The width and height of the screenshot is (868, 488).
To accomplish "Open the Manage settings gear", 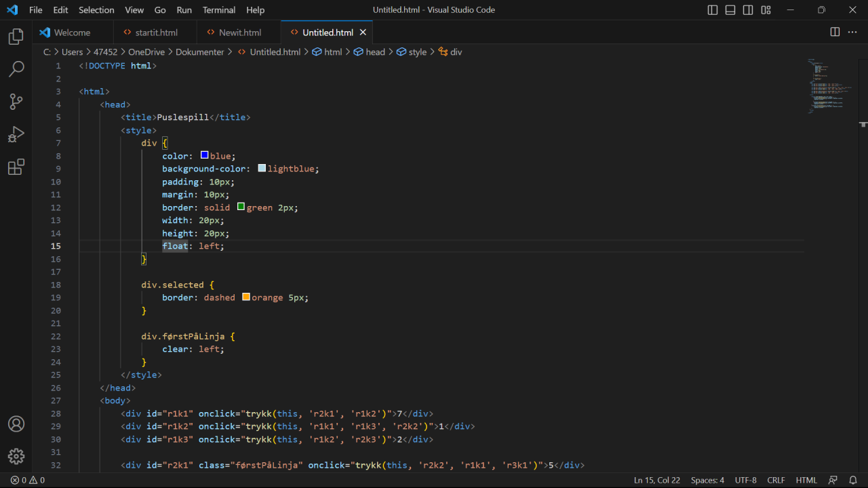I will tap(16, 456).
